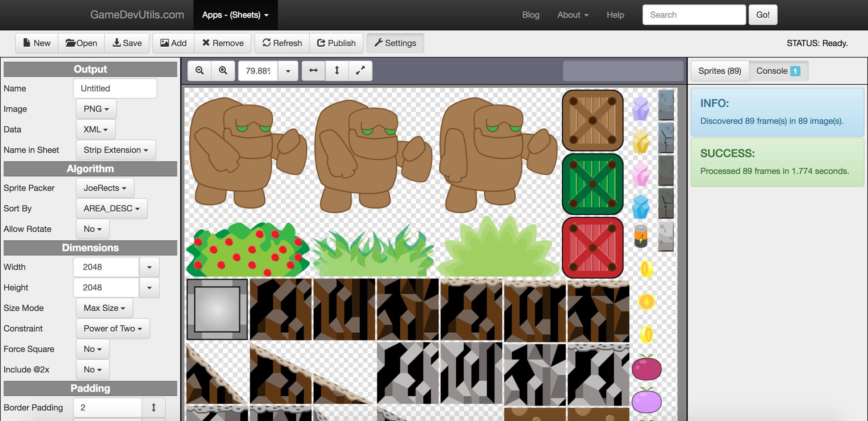Toggle the Settings panel button

pos(395,43)
